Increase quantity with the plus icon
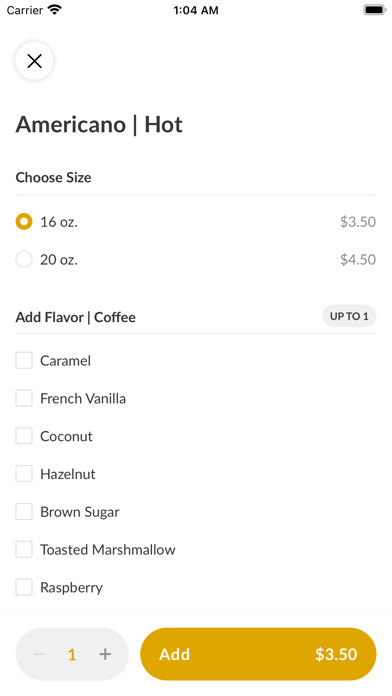The height and width of the screenshot is (696, 392). pos(105,654)
